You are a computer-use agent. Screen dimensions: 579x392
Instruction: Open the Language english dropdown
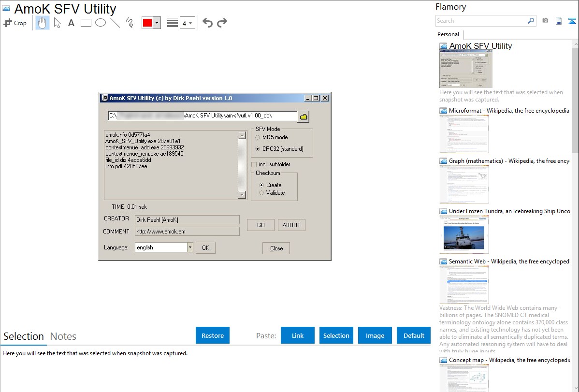(x=190, y=247)
